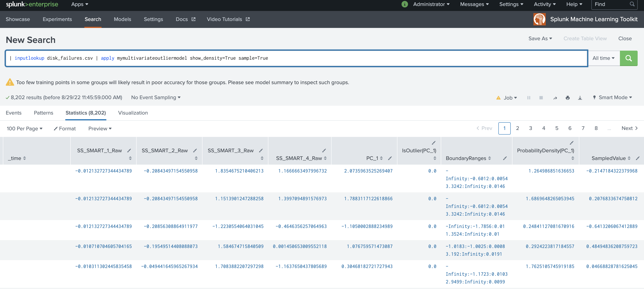This screenshot has height=289, width=644.
Task: Click the Splunk enterprise logo
Action: pos(32,4)
